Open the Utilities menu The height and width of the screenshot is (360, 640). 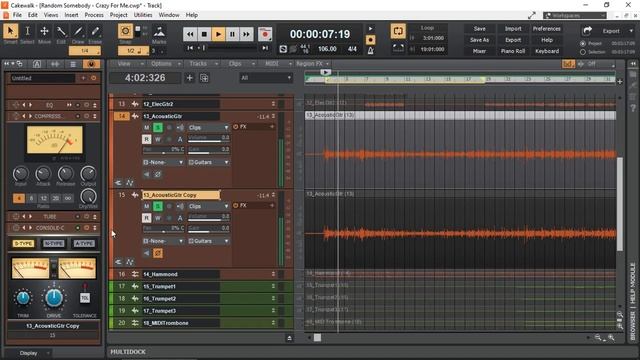(143, 15)
